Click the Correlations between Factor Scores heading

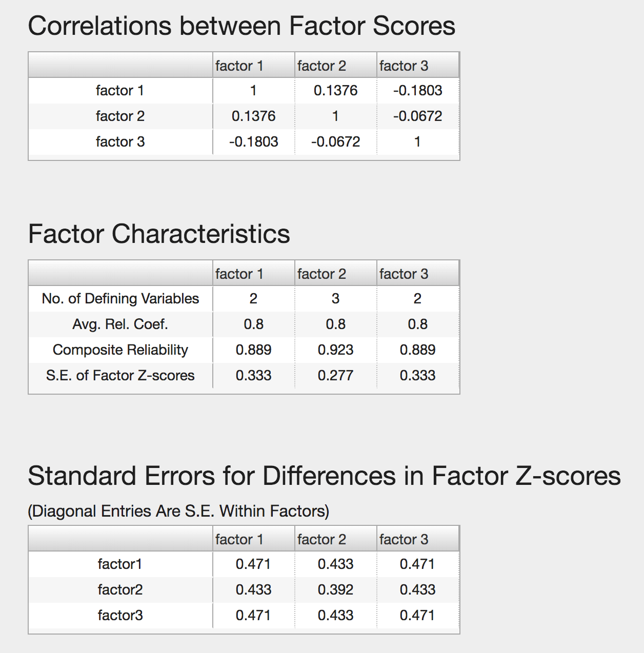pyautogui.click(x=241, y=26)
